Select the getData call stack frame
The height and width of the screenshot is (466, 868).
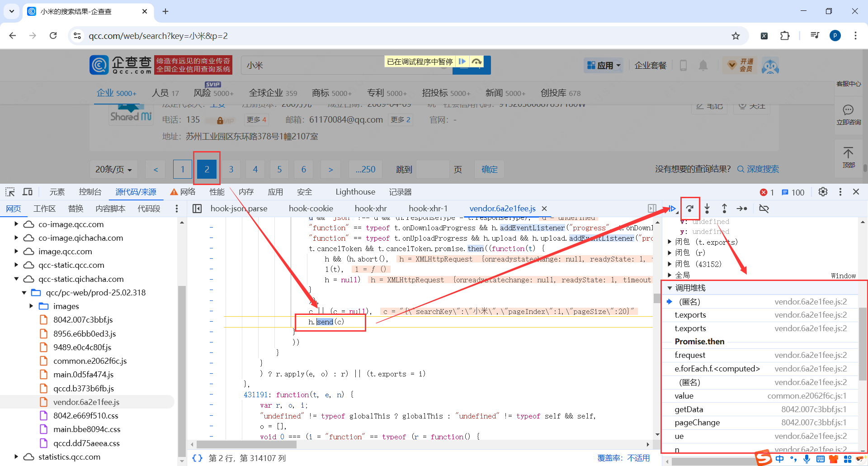click(x=760, y=409)
